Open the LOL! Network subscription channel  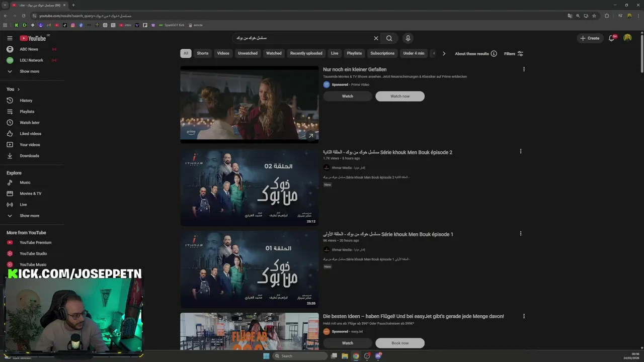click(x=32, y=60)
